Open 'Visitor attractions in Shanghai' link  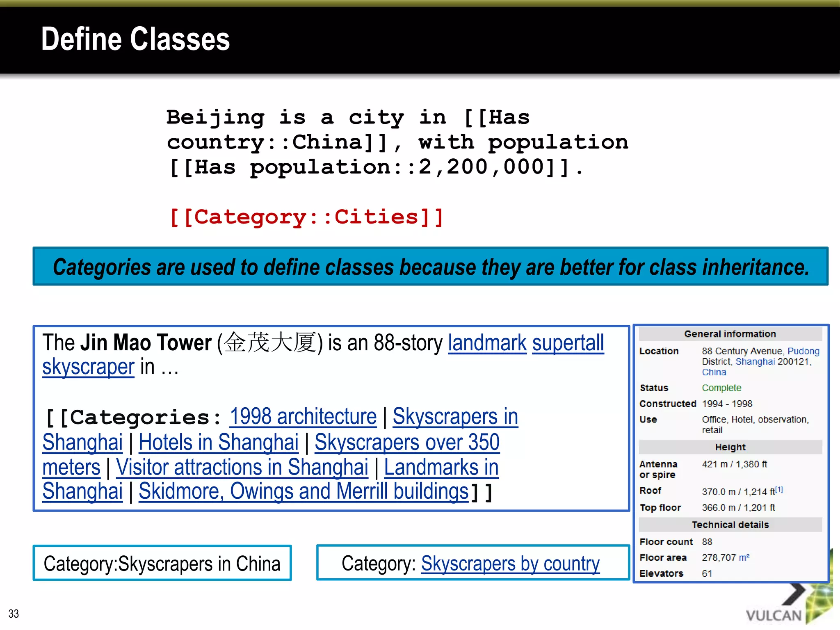242,468
